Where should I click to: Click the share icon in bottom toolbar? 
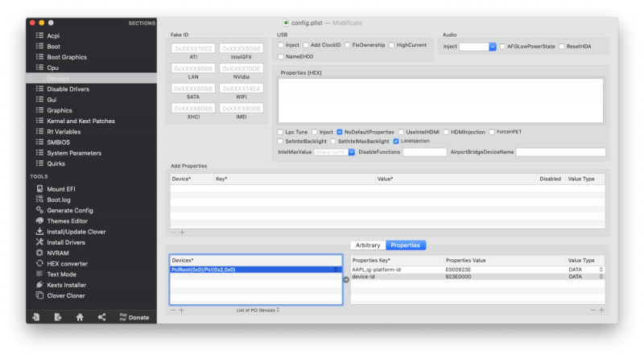tap(101, 317)
